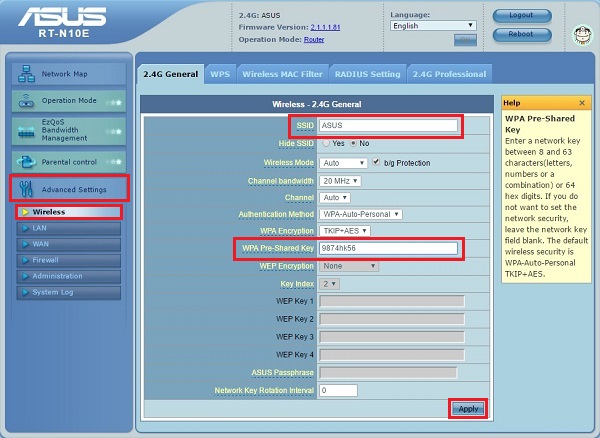Screen dimensions: 600x438
Task: Click the arrow icon beside System Log
Action: pos(25,292)
